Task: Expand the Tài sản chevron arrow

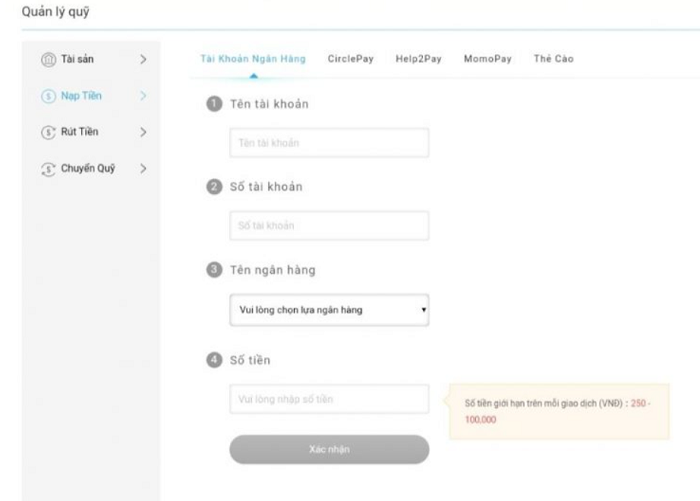Action: point(143,60)
